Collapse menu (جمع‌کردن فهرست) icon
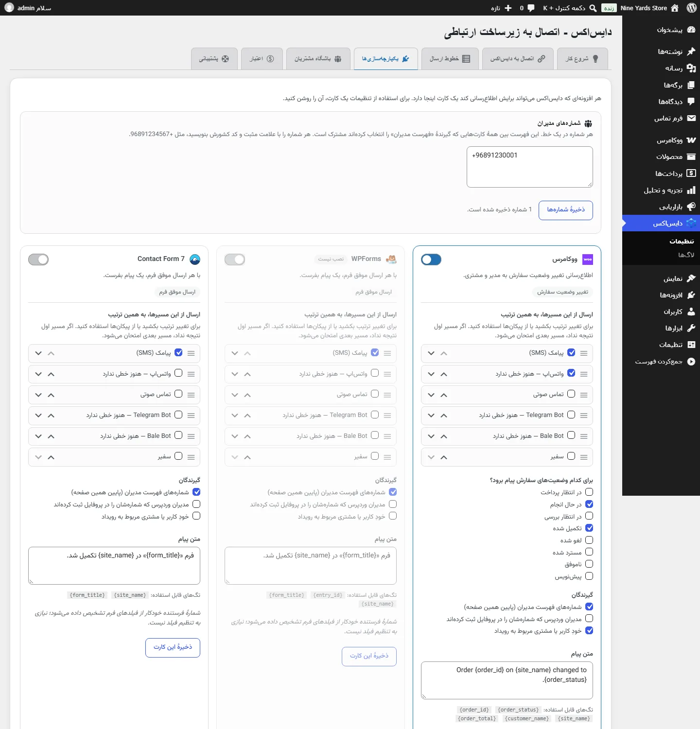700x729 pixels. click(691, 361)
